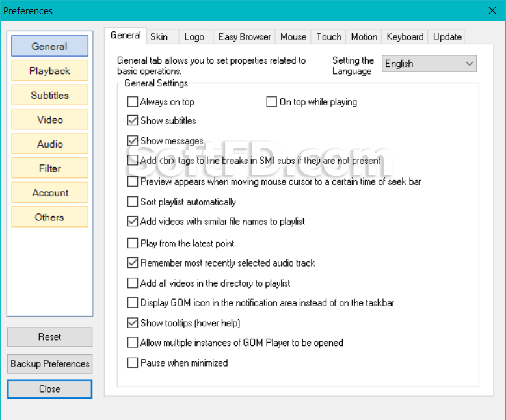Go to the Mouse tab
Screen dimensions: 506x420
click(293, 37)
